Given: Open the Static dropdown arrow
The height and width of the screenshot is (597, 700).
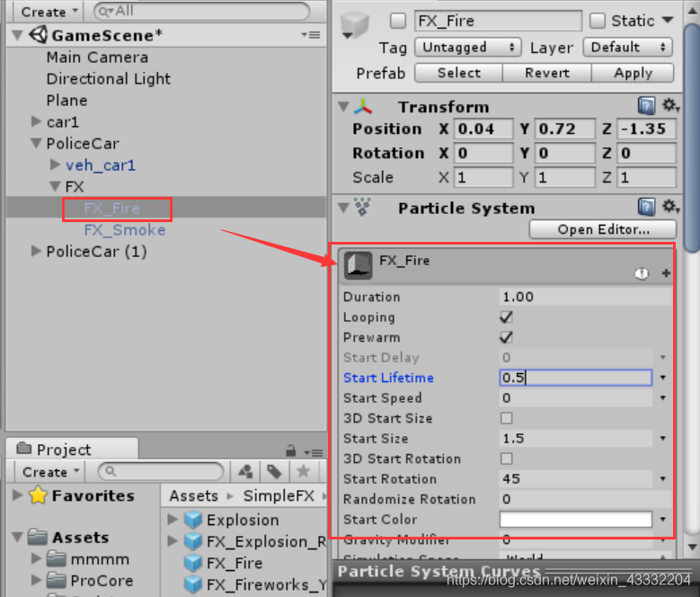Looking at the screenshot, I should [x=667, y=20].
